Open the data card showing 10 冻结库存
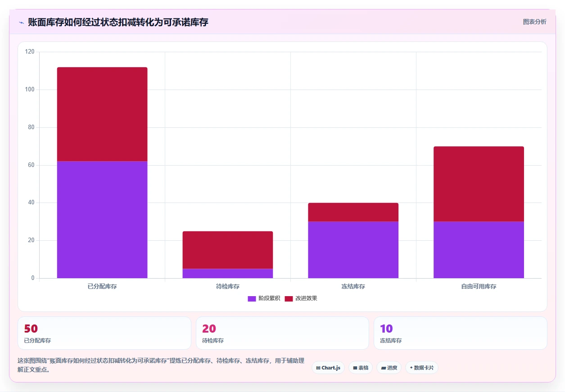Screen dimensions: 565x392 [x=461, y=333]
